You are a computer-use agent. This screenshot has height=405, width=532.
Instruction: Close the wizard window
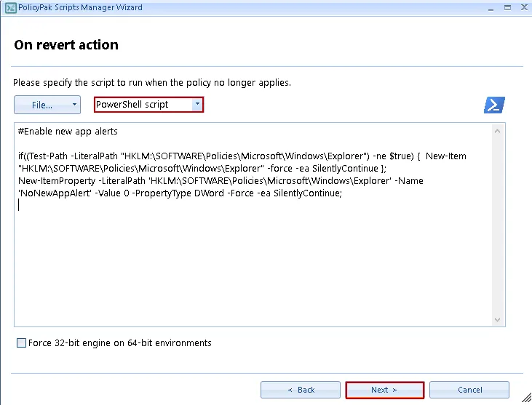click(x=524, y=7)
